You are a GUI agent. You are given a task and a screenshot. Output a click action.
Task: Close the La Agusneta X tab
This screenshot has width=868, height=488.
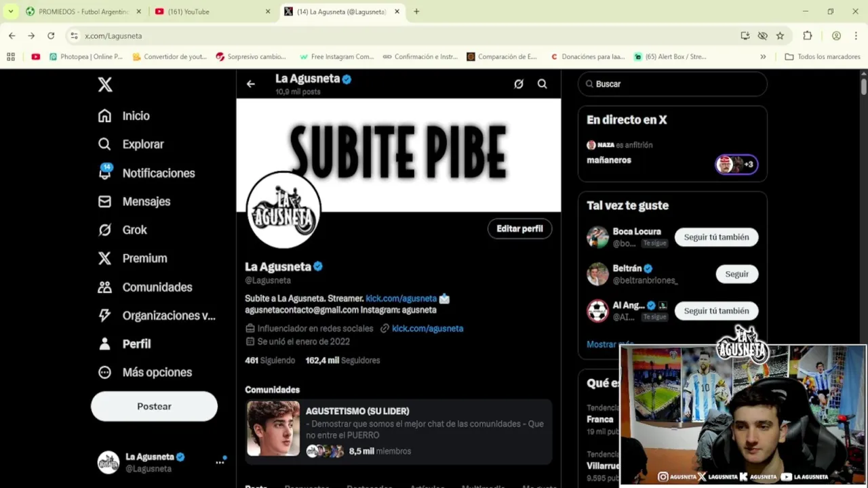[397, 12]
